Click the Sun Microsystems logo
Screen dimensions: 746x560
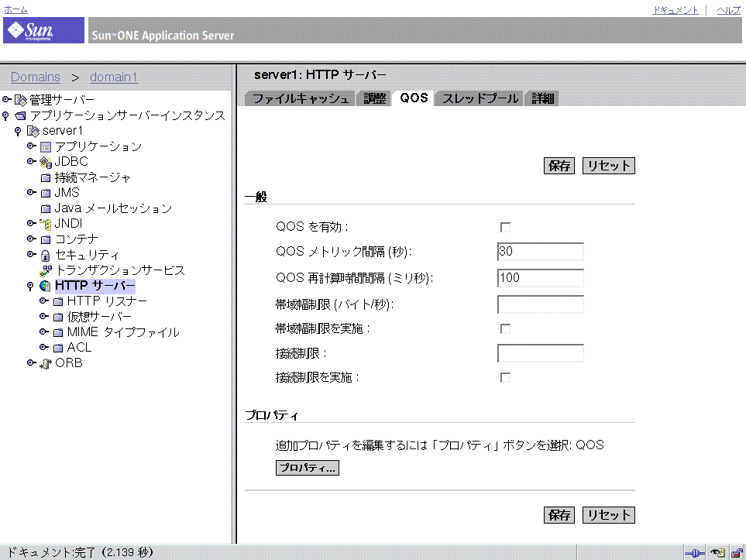tap(43, 30)
